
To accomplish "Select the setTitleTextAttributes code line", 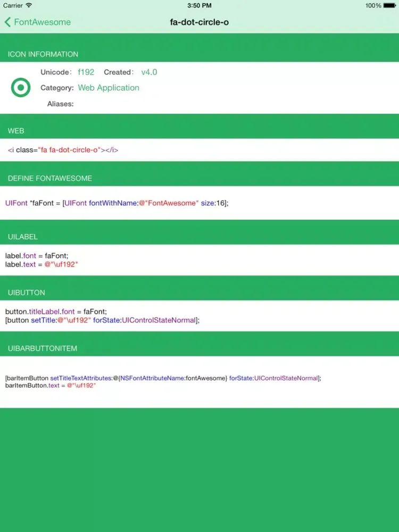I will 163,378.
